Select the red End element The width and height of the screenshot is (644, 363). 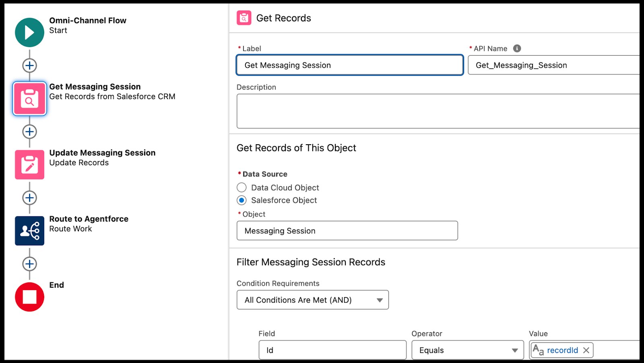[29, 297]
